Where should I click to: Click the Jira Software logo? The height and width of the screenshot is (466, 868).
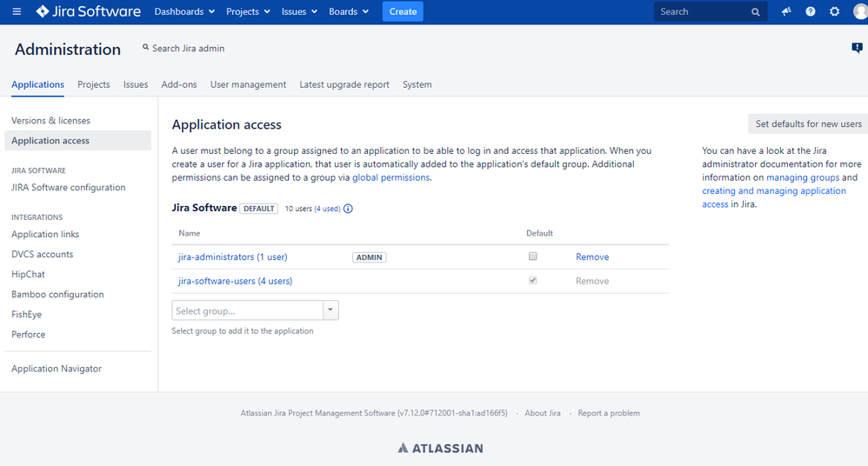pyautogui.click(x=89, y=11)
